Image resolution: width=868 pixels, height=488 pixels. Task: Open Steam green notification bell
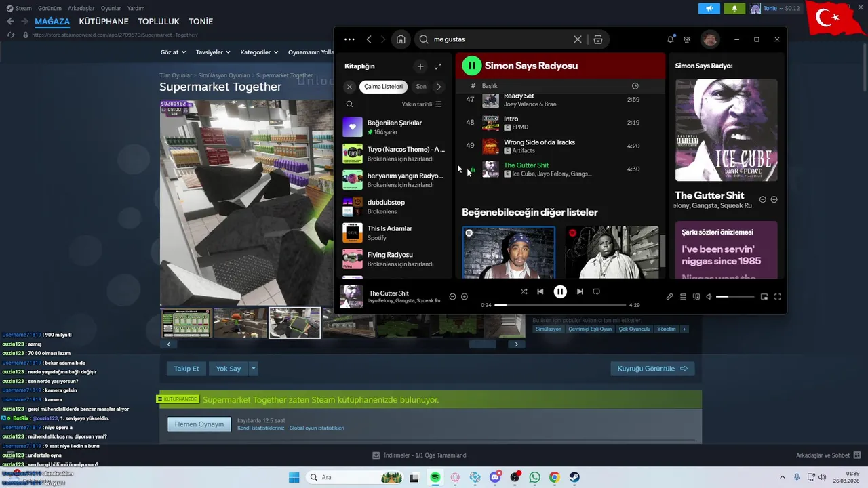tap(734, 8)
